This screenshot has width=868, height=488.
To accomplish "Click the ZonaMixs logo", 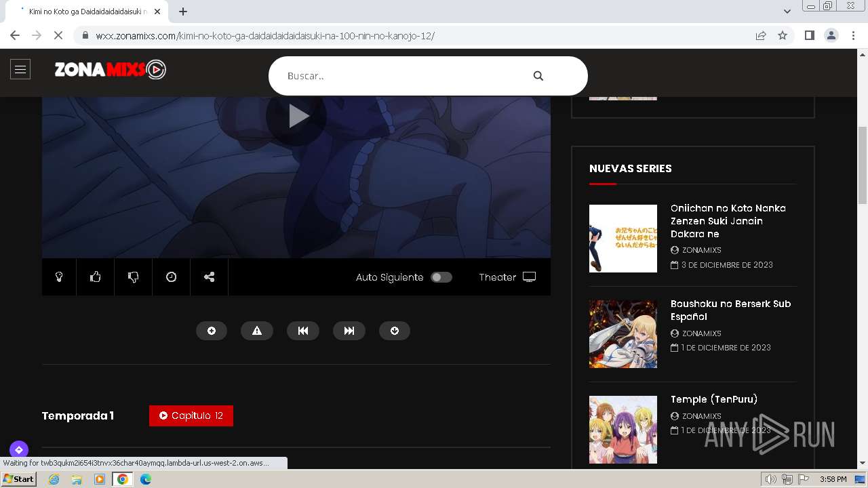I will click(110, 69).
